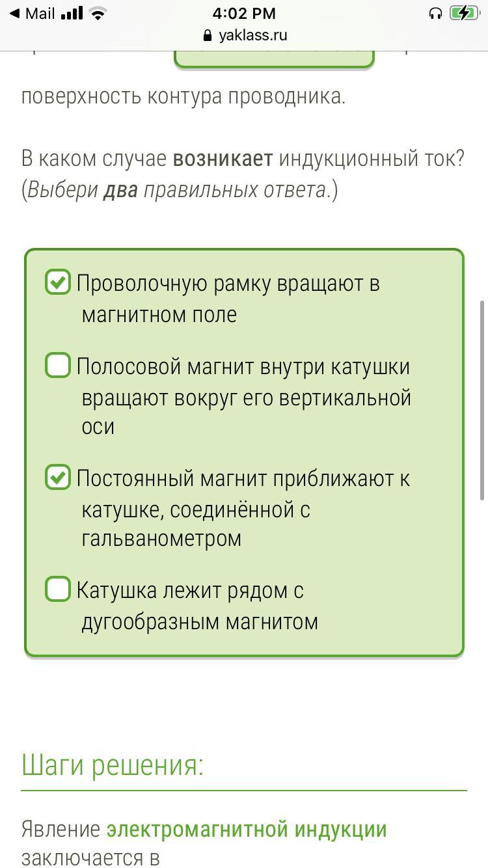Tap the Wi-Fi status icon
This screenshot has height=868, width=488.
tap(98, 14)
